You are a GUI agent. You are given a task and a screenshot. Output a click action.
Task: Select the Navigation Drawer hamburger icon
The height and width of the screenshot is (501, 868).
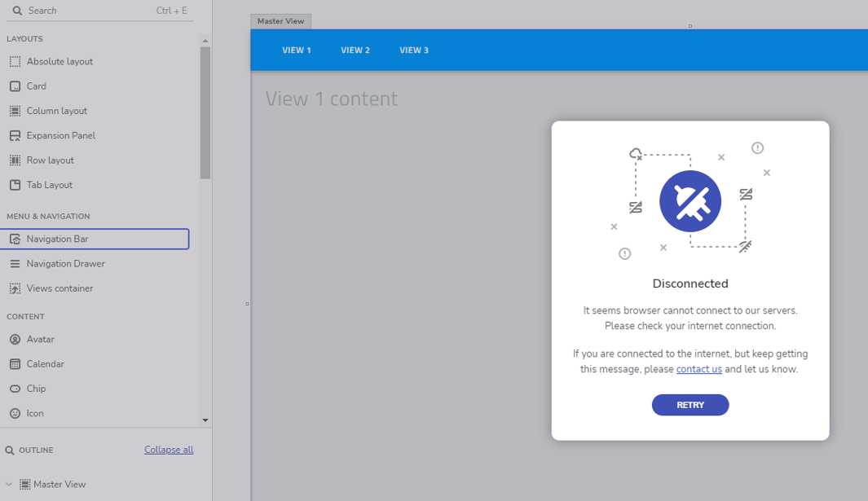15,264
